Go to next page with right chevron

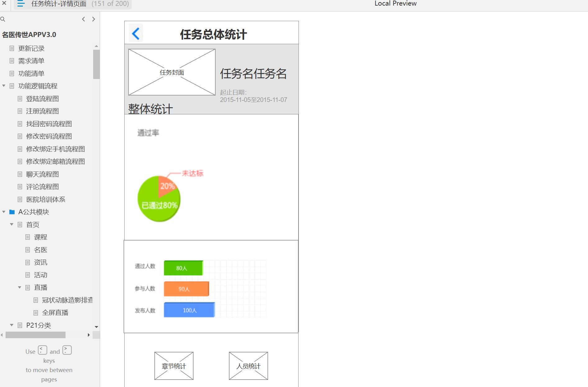pos(93,19)
